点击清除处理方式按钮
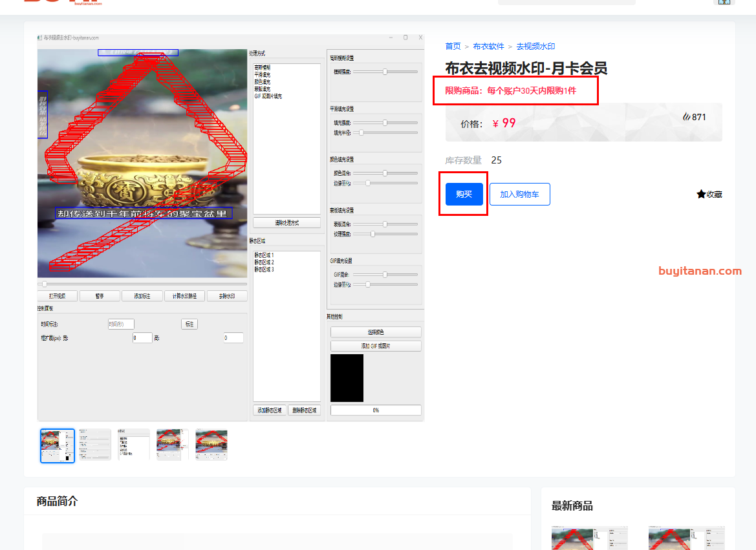This screenshot has width=756, height=550. pos(286,222)
